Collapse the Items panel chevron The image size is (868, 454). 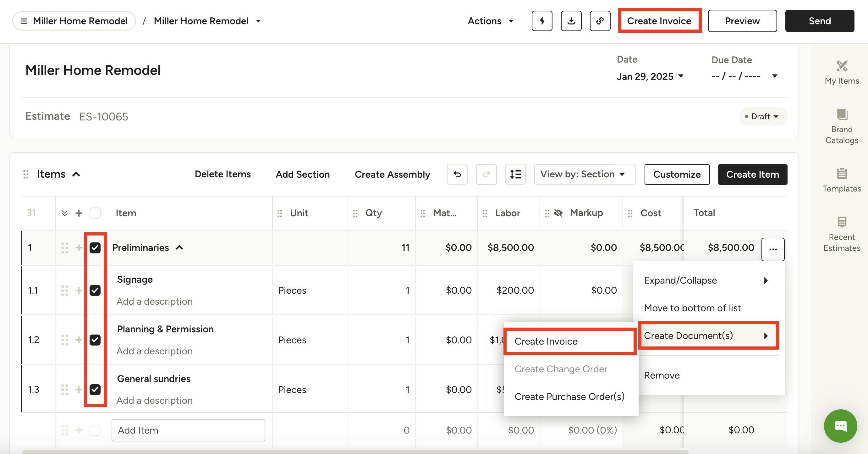click(76, 174)
